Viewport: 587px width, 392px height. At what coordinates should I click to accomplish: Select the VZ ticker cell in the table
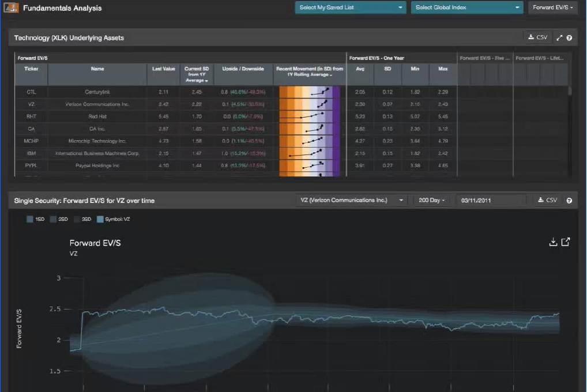[32, 104]
